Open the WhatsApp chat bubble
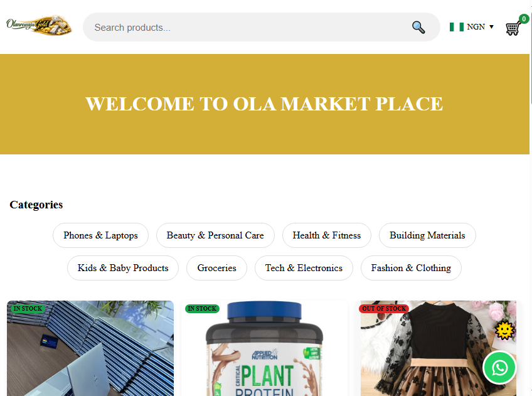Image resolution: width=532 pixels, height=396 pixels. pyautogui.click(x=499, y=368)
